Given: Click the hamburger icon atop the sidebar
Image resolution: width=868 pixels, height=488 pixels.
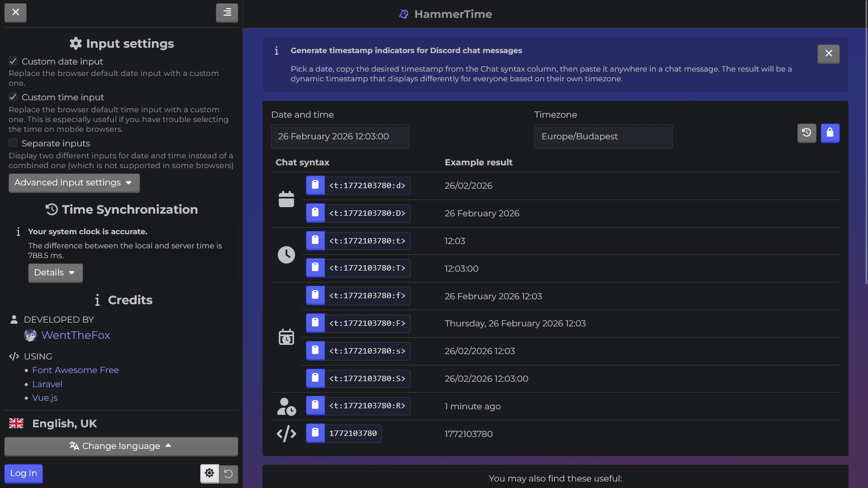Looking at the screenshot, I should 227,12.
